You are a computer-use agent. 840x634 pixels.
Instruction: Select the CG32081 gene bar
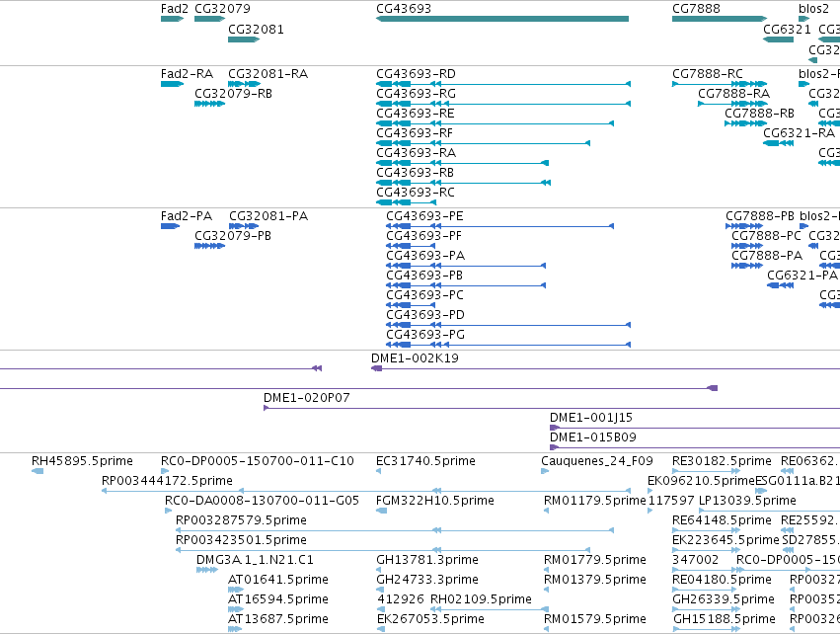click(244, 40)
